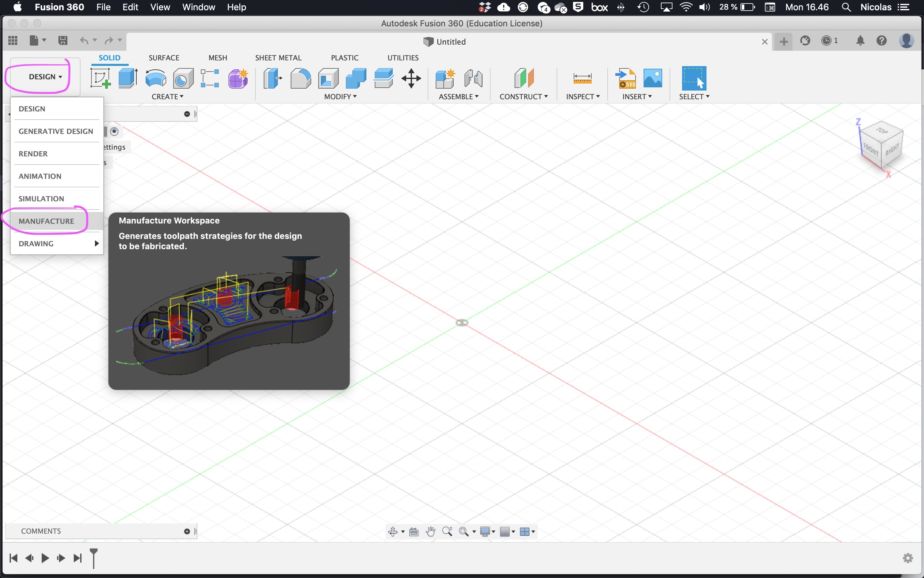This screenshot has height=578, width=924.
Task: Click the Insert Canvas image icon
Action: click(x=653, y=78)
